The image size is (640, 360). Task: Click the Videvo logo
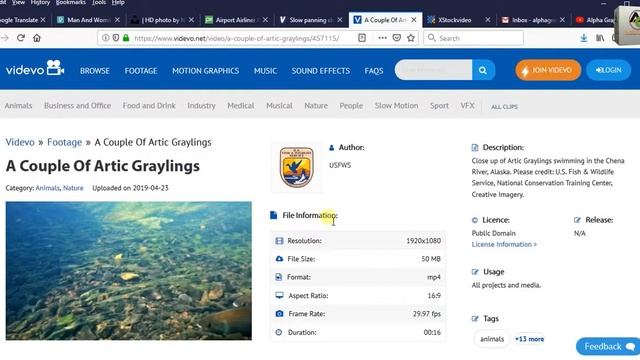click(x=35, y=69)
